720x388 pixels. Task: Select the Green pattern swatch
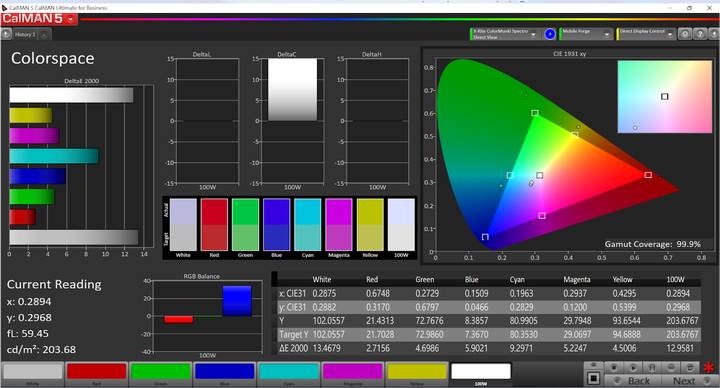pos(160,371)
